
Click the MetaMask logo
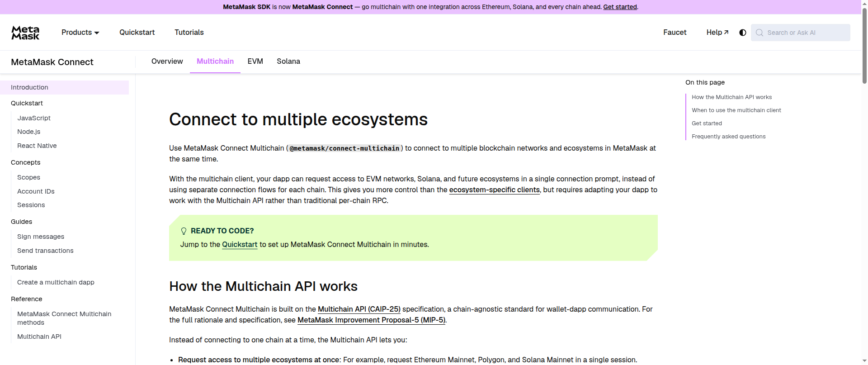click(25, 33)
